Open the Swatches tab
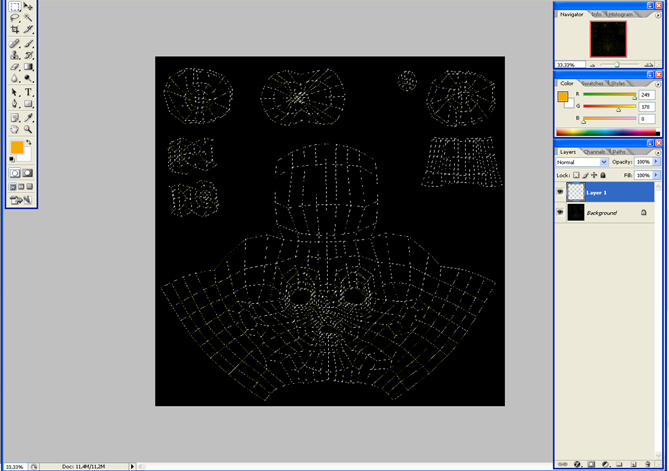669x471 pixels. tap(594, 84)
